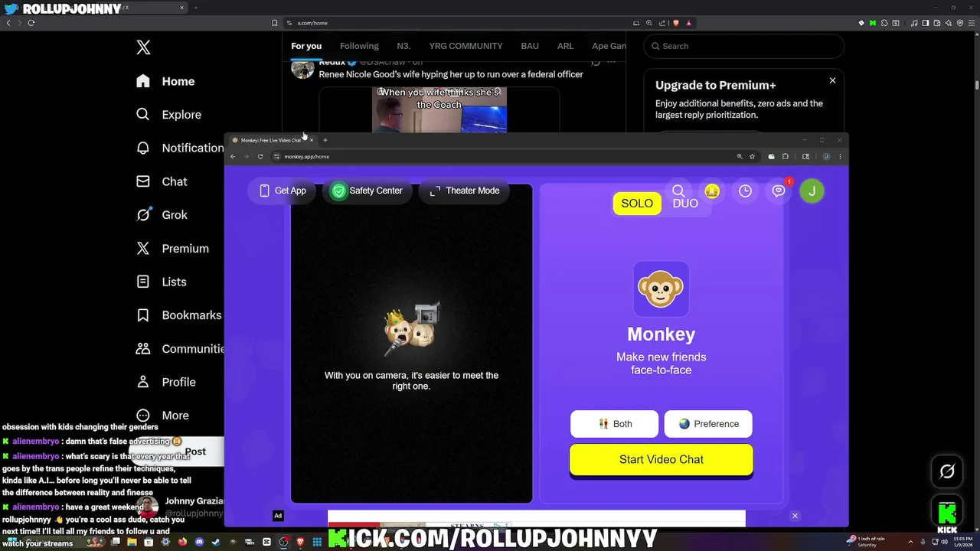Select DUO mode in Monkey

[685, 204]
